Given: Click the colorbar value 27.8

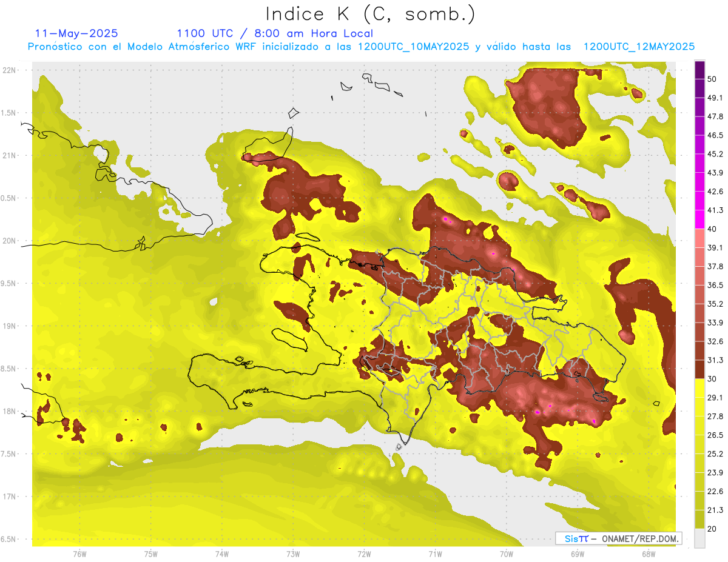Looking at the screenshot, I should 715,416.
